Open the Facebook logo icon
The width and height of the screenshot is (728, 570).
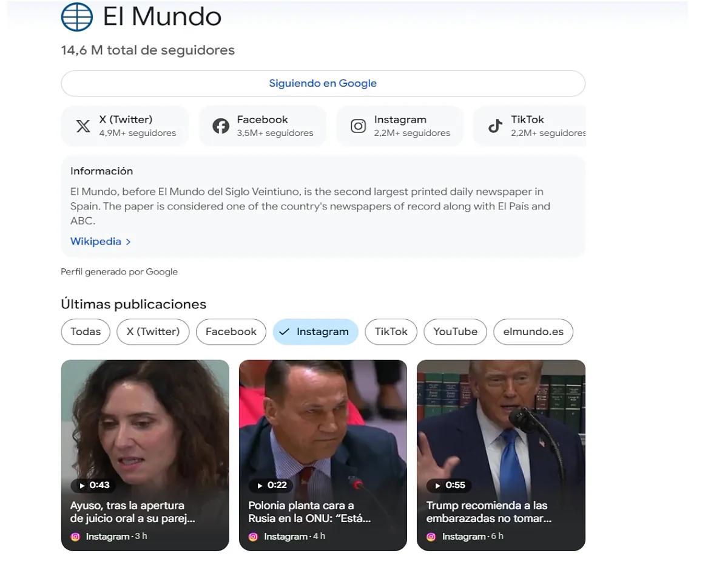pyautogui.click(x=221, y=126)
